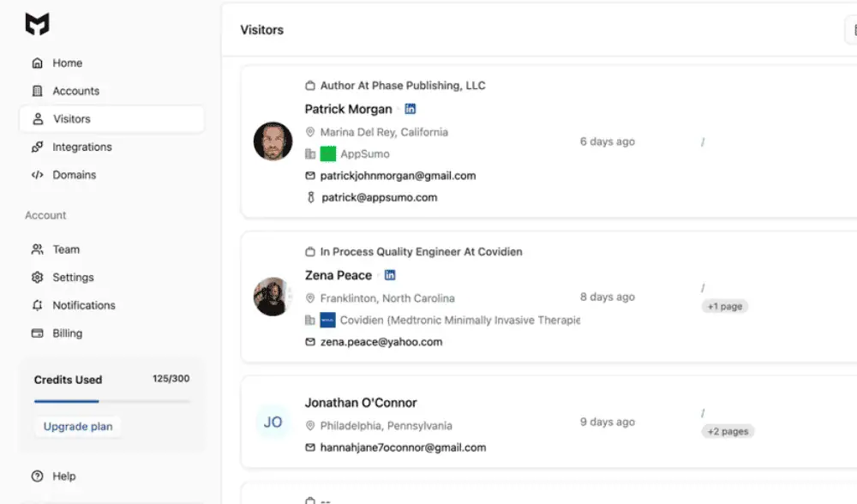Open Patrick Morgan's avatar photo
The width and height of the screenshot is (857, 504).
(x=273, y=141)
